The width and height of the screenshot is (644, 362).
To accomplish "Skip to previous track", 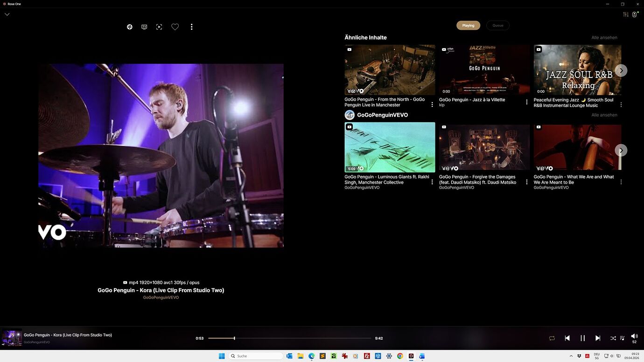I will 567,338.
